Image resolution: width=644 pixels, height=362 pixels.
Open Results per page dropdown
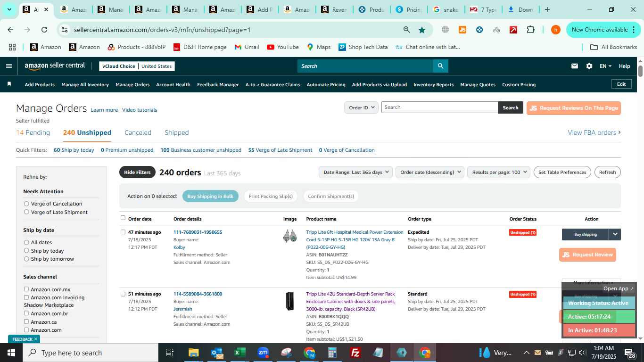click(499, 172)
